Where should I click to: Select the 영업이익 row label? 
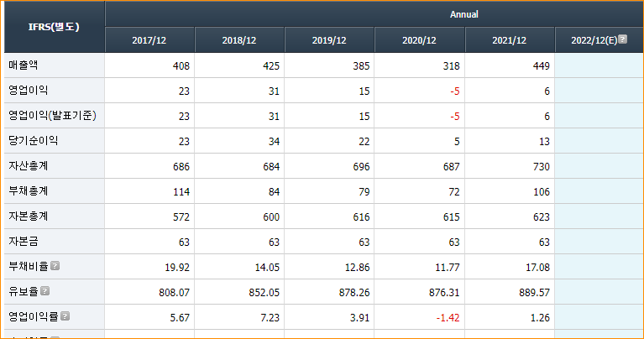click(29, 91)
